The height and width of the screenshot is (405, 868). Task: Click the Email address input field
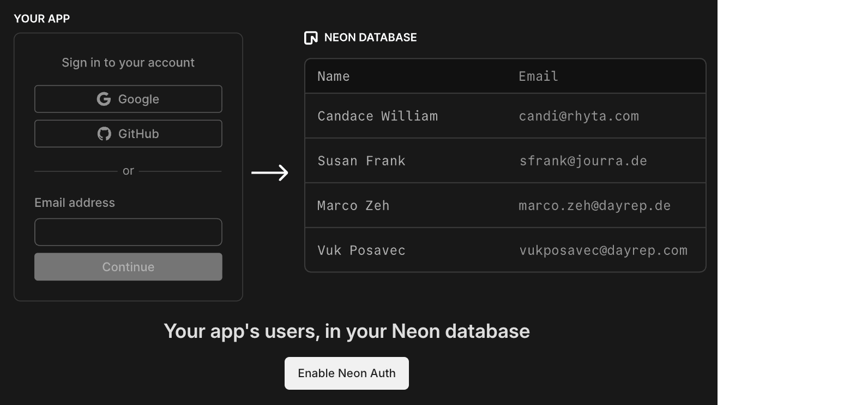tap(128, 231)
